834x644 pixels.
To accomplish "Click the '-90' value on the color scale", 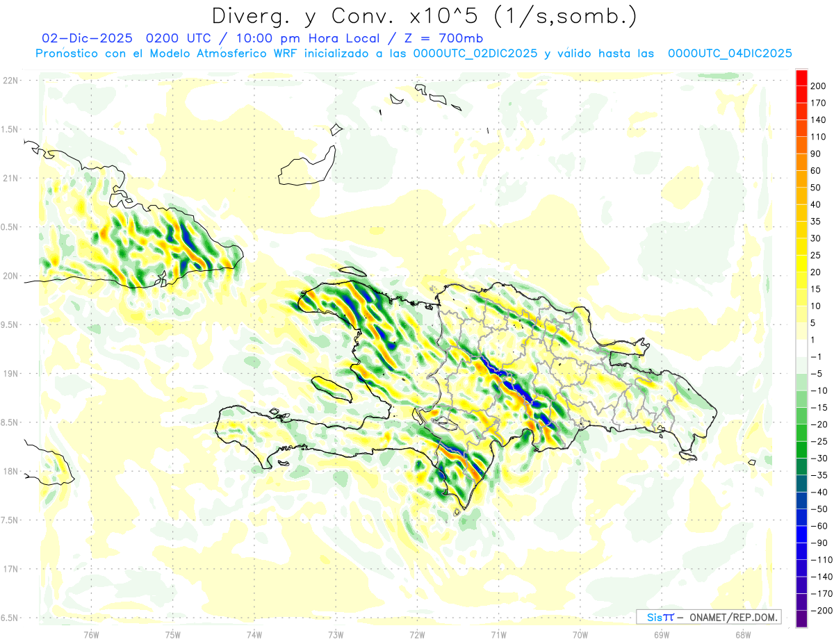I will (818, 542).
